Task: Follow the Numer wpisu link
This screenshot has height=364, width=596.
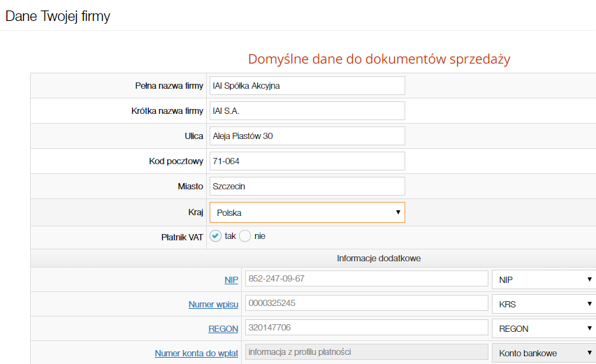Action: (213, 305)
